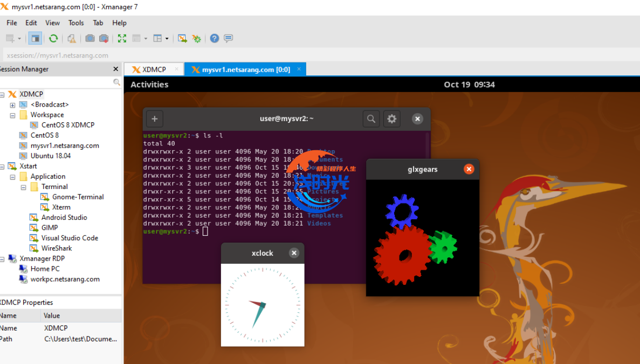640x364 pixels.
Task: Collapse the Terminal folder in Xstart
Action: (x=23, y=187)
